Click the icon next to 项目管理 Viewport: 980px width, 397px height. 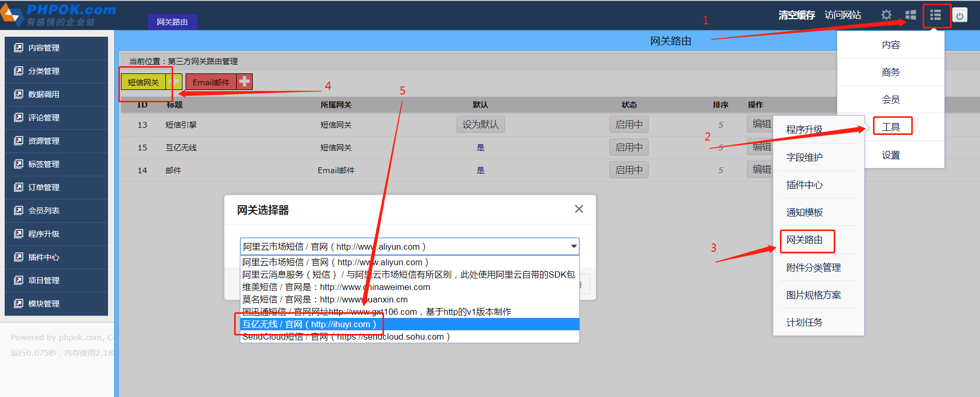coord(19,280)
